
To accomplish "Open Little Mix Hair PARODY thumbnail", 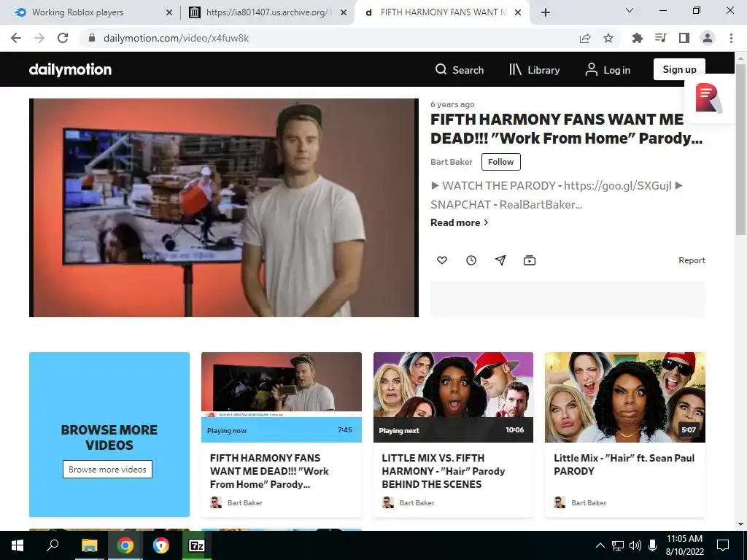I will 625,397.
